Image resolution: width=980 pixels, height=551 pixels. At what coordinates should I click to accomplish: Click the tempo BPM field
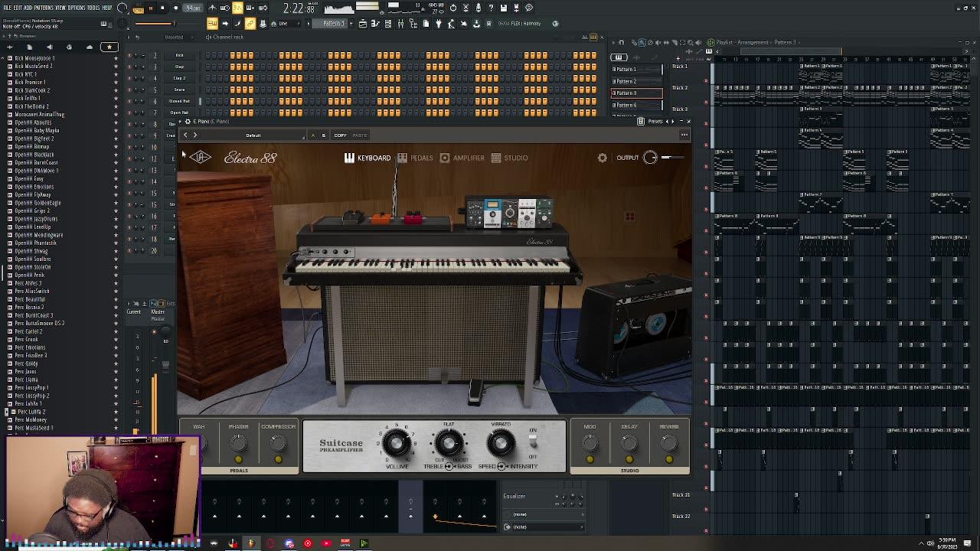(x=194, y=8)
